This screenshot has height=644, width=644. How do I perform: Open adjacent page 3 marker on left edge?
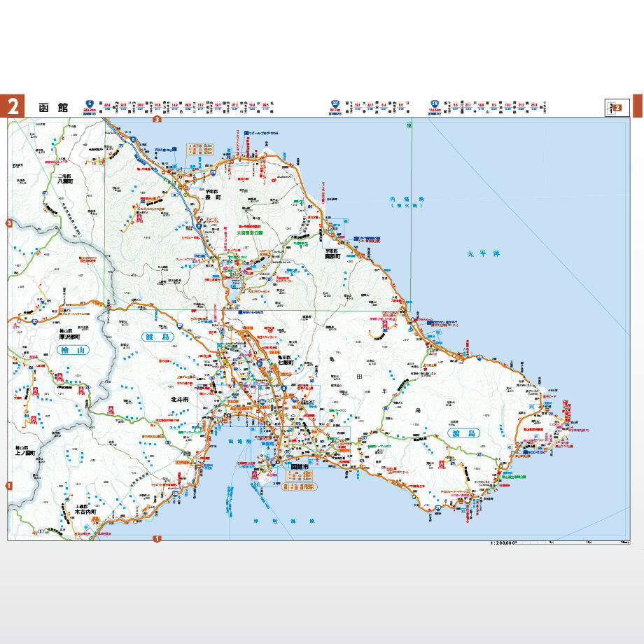(9, 223)
